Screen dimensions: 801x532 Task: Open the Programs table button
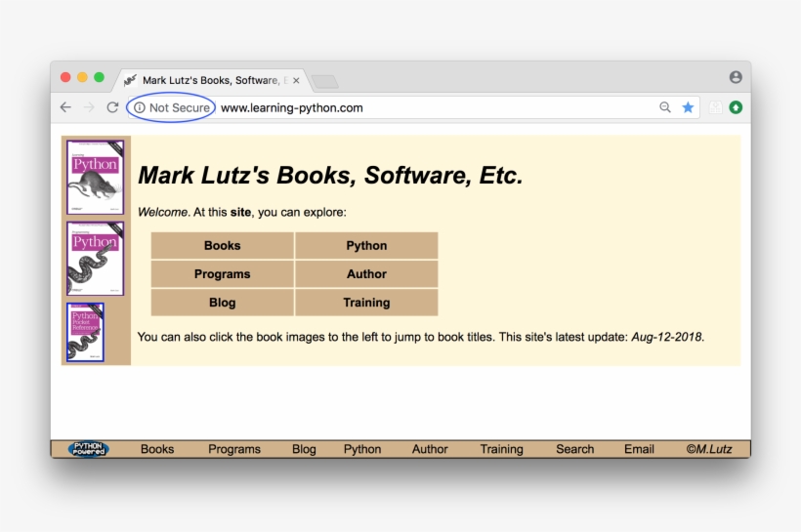point(222,274)
